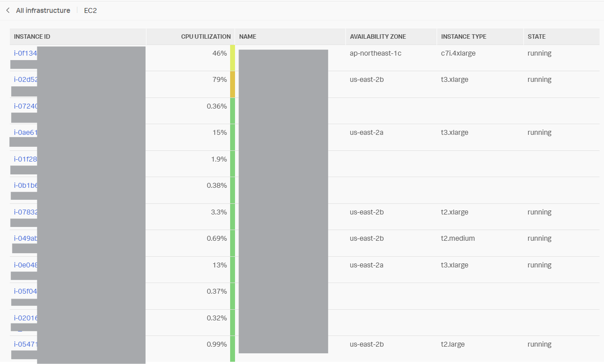This screenshot has height=364, width=604.
Task: Open instance link starting i-07240
Action: 26,106
